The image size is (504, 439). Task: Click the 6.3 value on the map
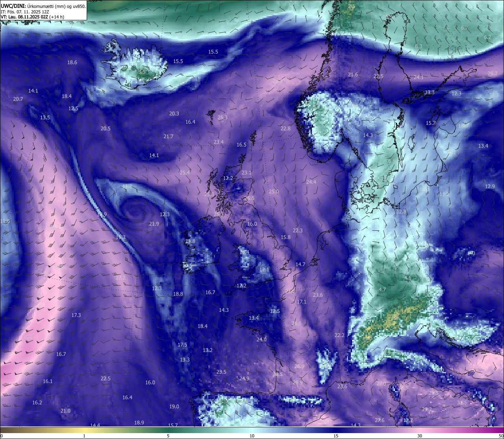tap(419, 46)
